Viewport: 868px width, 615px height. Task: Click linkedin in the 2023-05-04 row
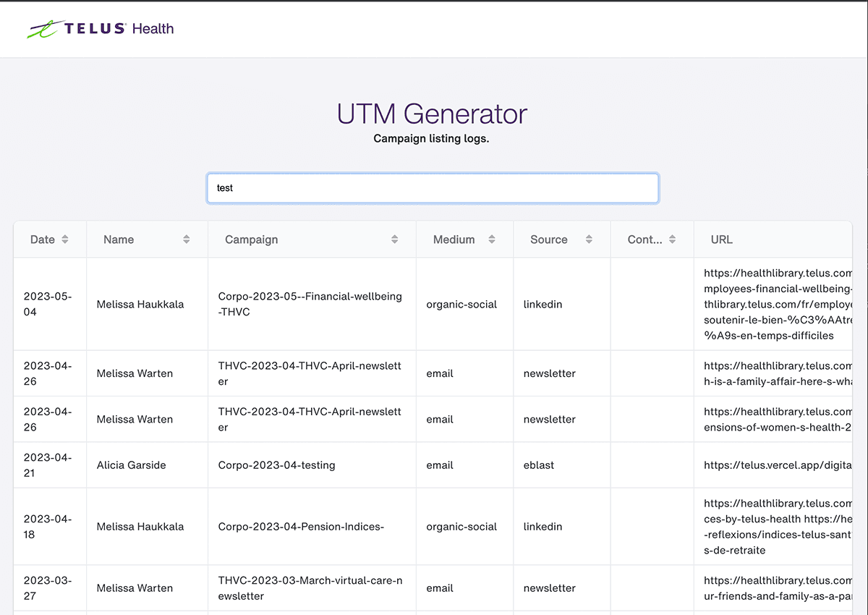[x=543, y=305]
